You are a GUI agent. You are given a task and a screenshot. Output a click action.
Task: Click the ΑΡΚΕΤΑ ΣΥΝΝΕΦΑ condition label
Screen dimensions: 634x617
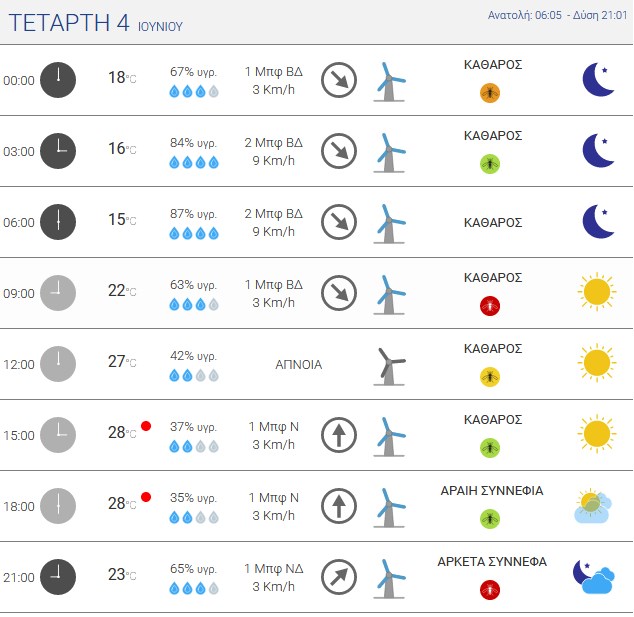[x=492, y=562]
